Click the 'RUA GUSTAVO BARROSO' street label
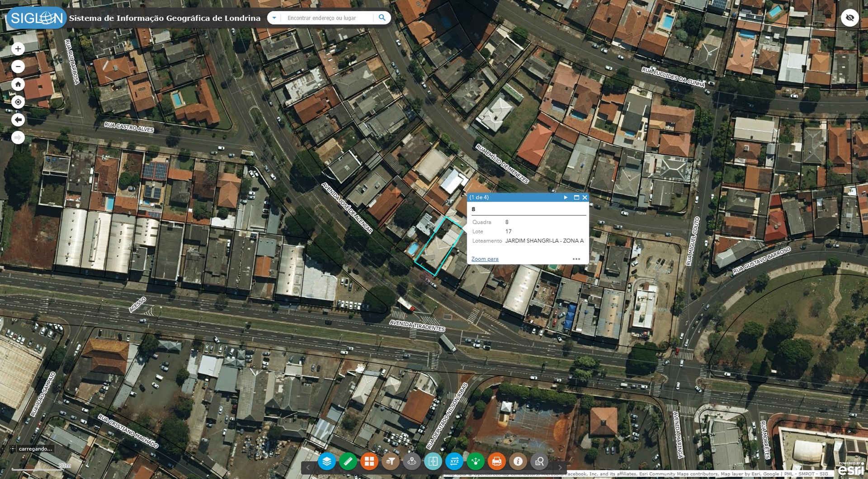This screenshot has width=868, height=479. (762, 260)
